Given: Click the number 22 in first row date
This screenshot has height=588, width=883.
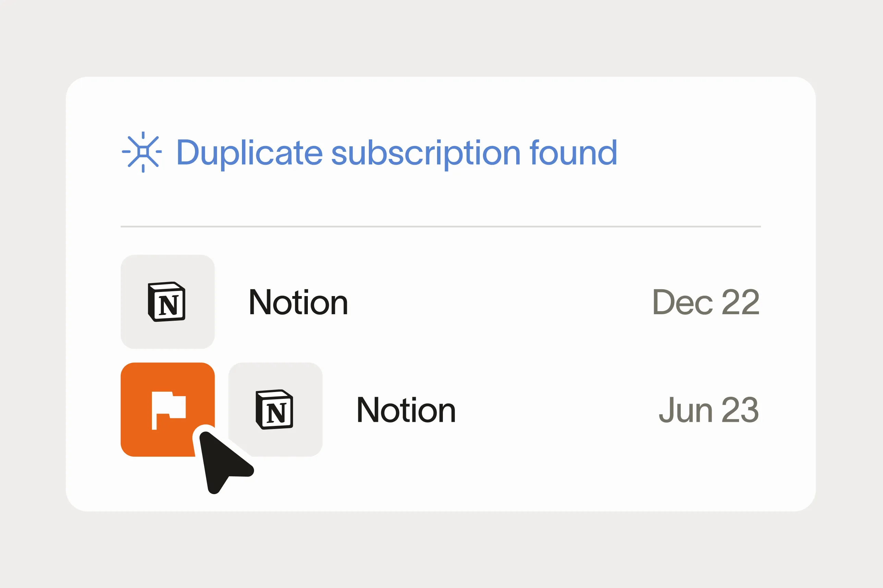Looking at the screenshot, I should [740, 302].
